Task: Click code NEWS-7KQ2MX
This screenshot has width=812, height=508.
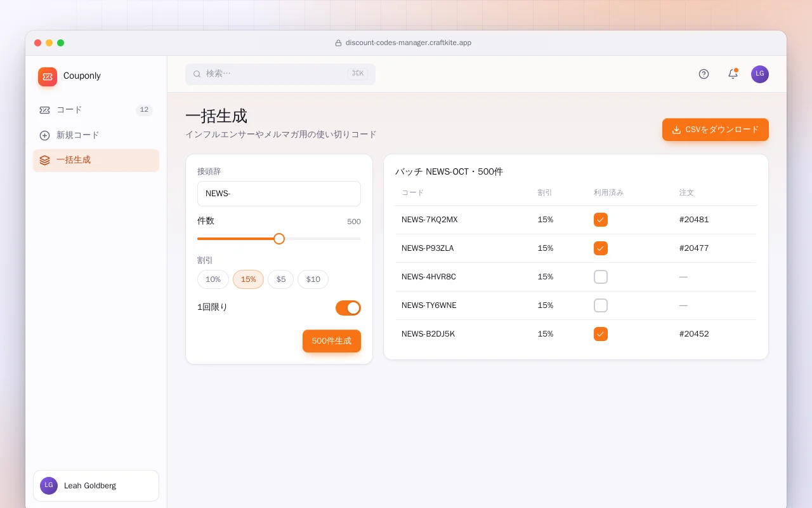Action: tap(429, 220)
